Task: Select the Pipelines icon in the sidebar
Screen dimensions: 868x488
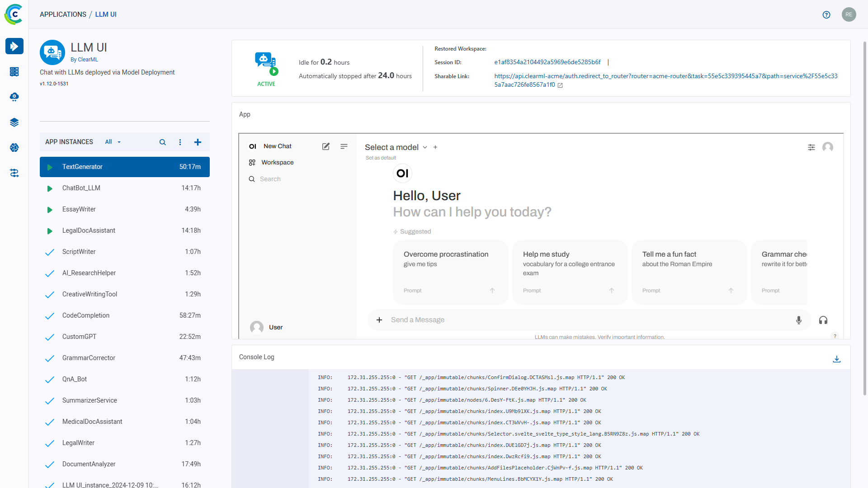Action: click(14, 173)
